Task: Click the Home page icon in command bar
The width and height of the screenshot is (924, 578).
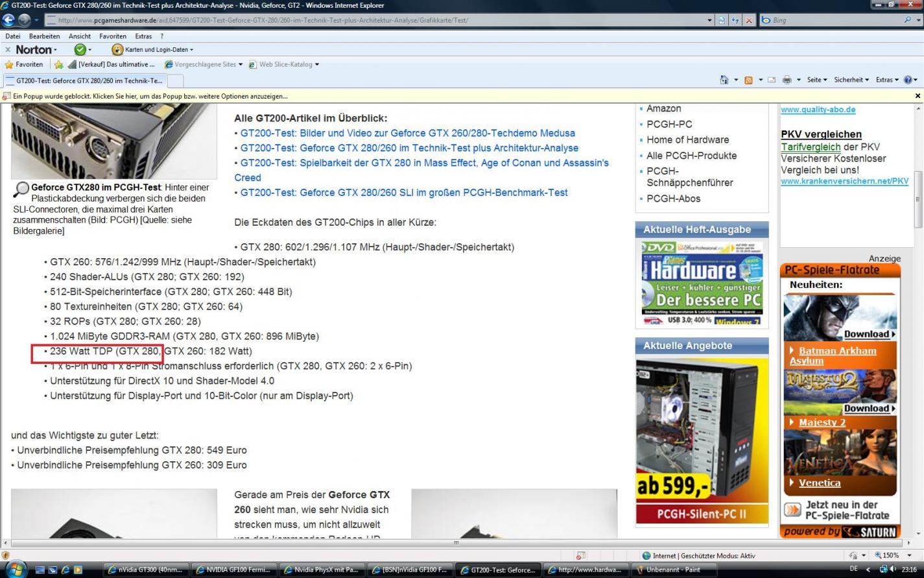Action: pos(724,80)
